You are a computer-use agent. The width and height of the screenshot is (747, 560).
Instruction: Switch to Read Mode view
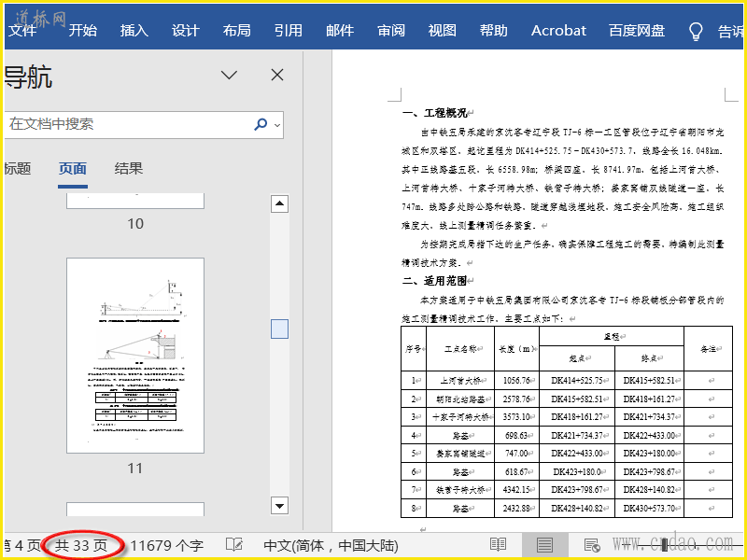pyautogui.click(x=499, y=545)
